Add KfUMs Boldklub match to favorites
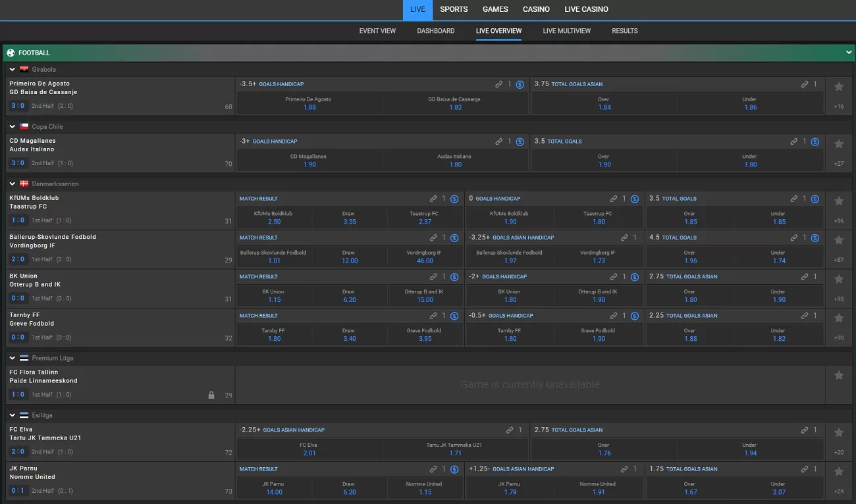Image resolution: width=856 pixels, height=504 pixels. tap(838, 201)
